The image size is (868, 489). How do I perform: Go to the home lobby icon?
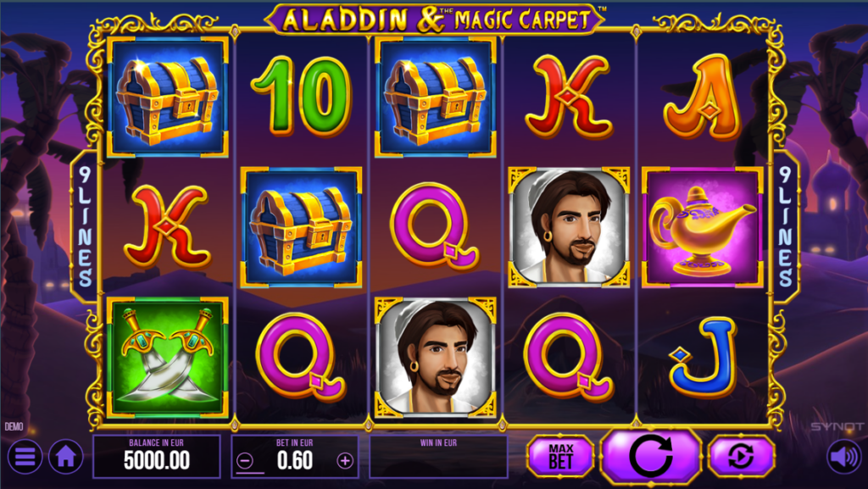(x=66, y=457)
